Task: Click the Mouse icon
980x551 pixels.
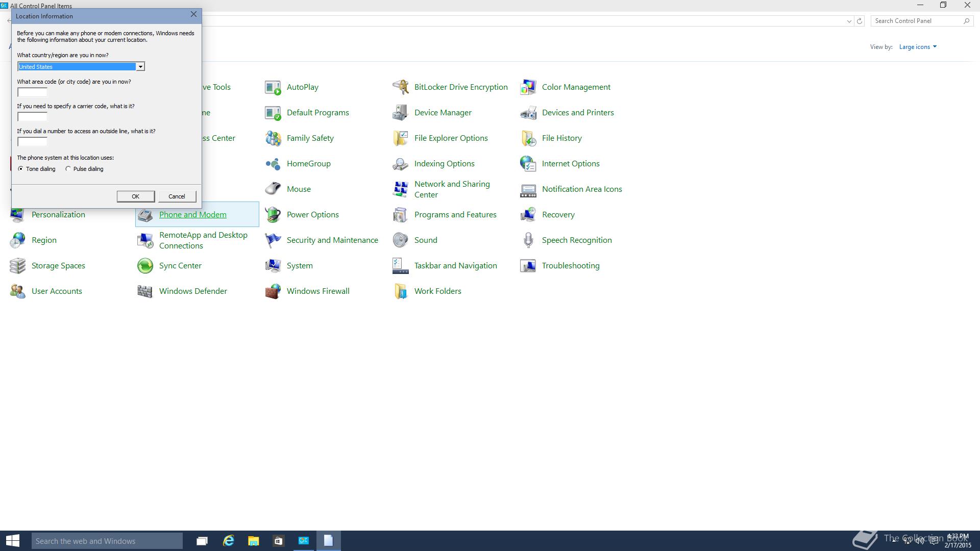Action: (273, 189)
